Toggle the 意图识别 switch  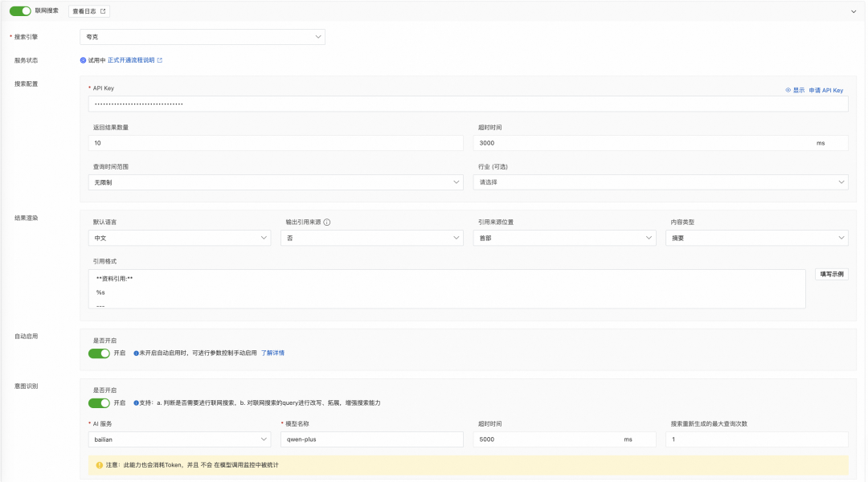point(99,403)
